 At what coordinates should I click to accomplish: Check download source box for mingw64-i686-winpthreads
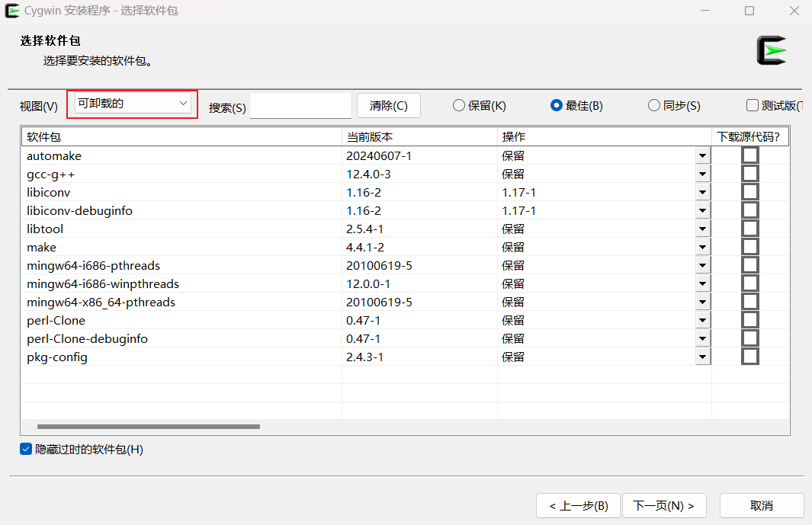pyautogui.click(x=749, y=283)
